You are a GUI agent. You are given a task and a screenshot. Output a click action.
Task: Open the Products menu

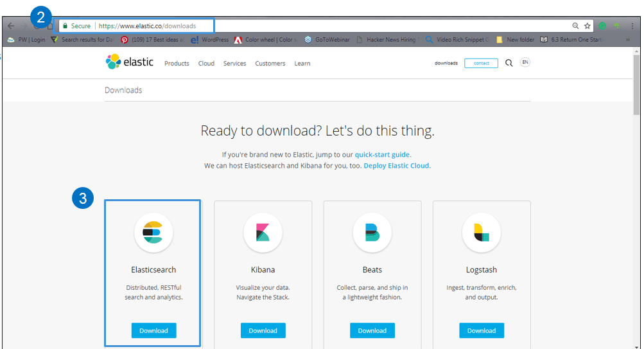177,63
